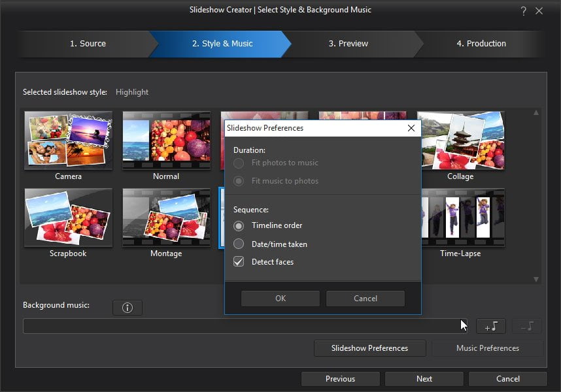Click the style list scroll-down arrow

pos(536,279)
